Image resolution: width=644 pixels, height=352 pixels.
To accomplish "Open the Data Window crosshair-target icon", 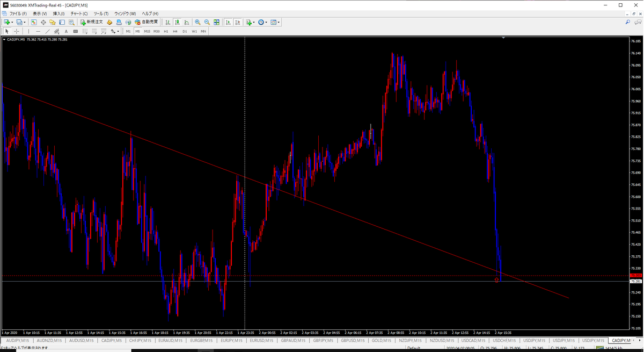I will tap(43, 22).
